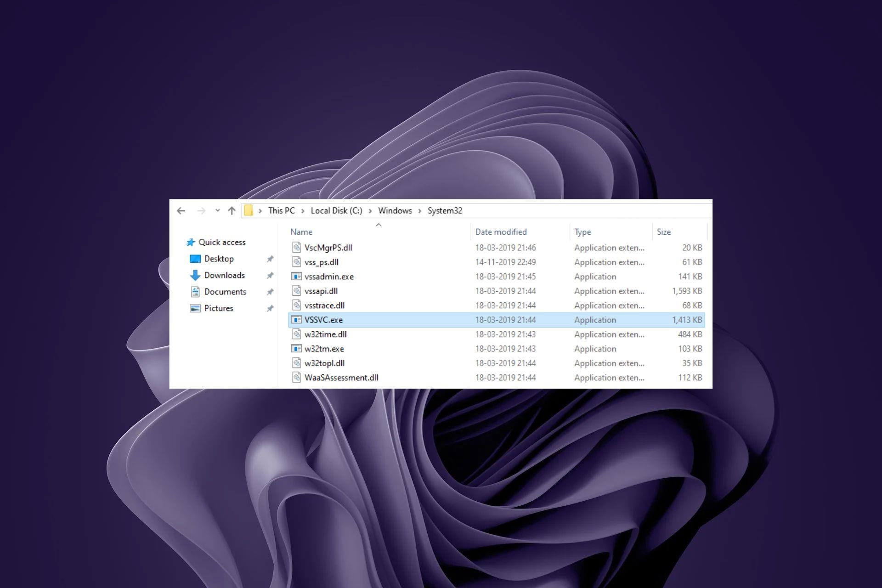The width and height of the screenshot is (882, 588).
Task: Open Pictures in the sidebar
Action: (219, 308)
